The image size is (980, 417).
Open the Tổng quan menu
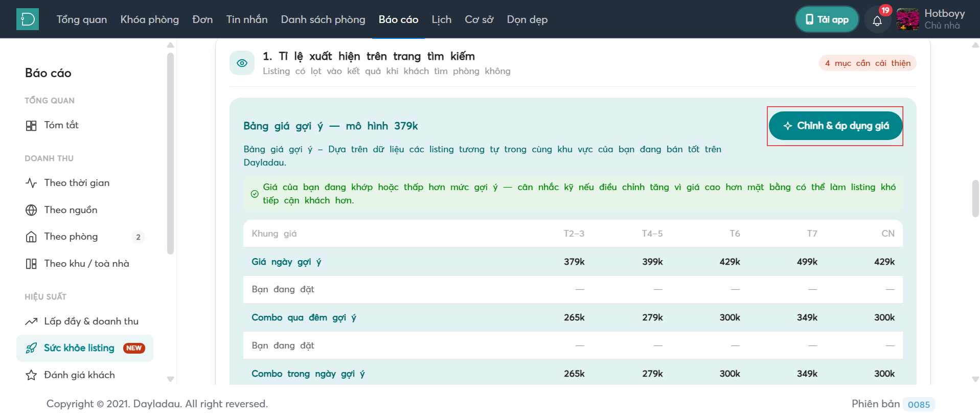point(82,19)
